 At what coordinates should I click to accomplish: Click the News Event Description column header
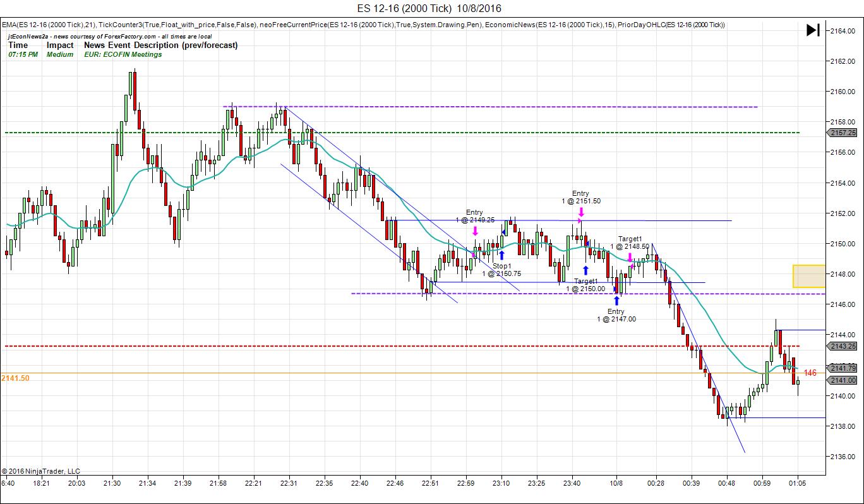coord(161,45)
